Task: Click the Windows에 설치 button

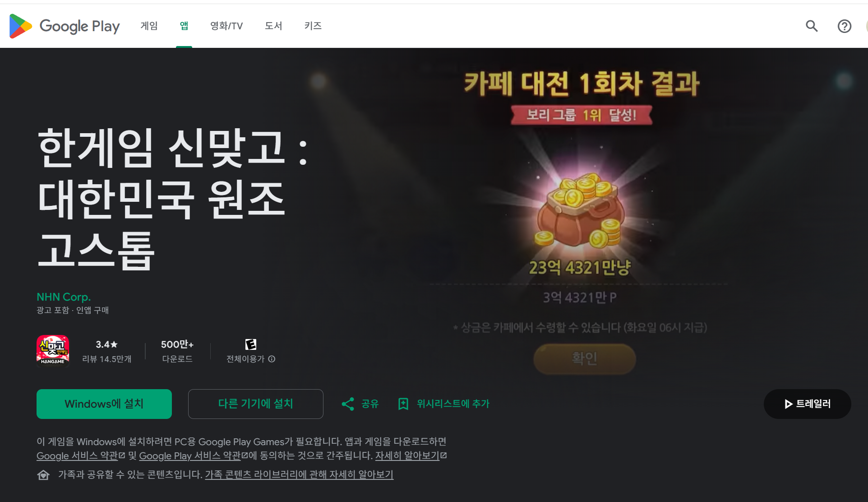Action: (104, 404)
